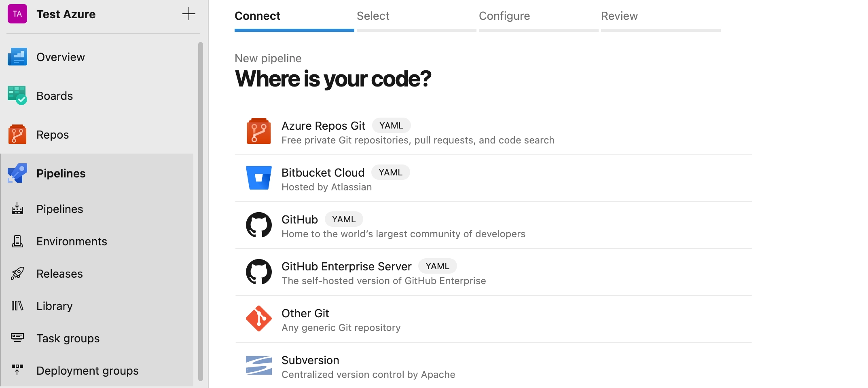Open the Test Azure project name
This screenshot has width=868, height=388.
[x=66, y=14]
